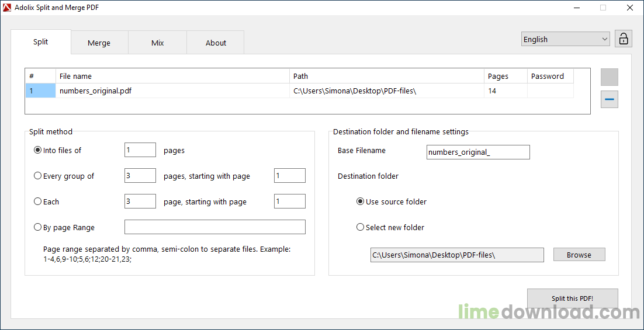Click the Adolix app icon in title bar

pyautogui.click(x=7, y=8)
